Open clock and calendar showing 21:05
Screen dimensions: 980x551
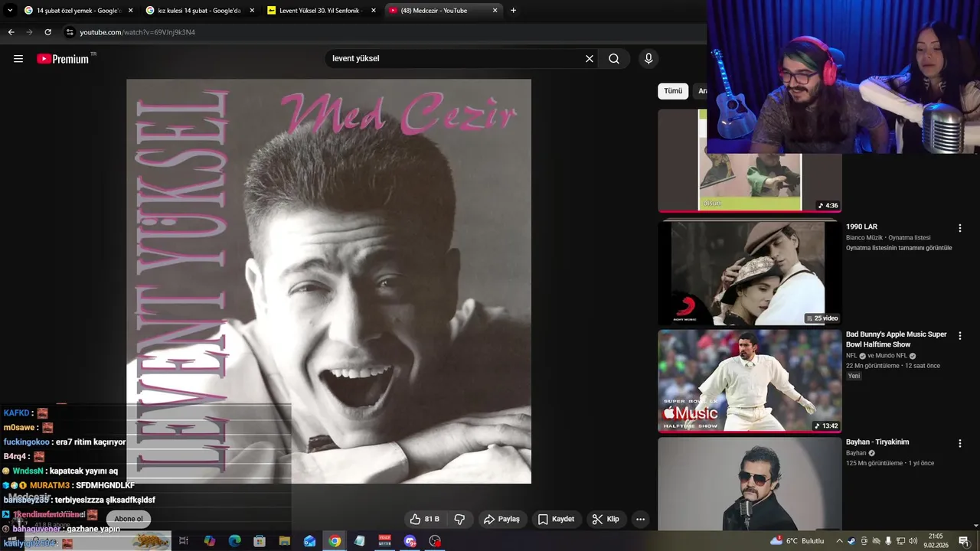coord(936,541)
